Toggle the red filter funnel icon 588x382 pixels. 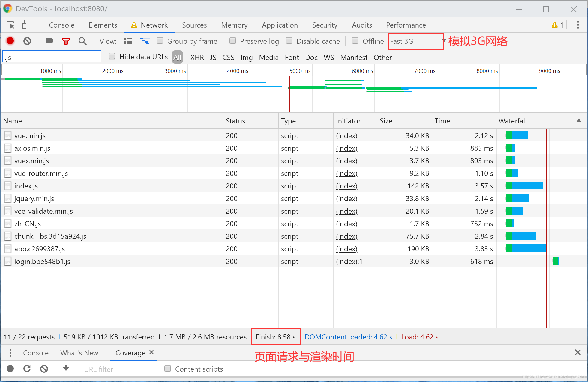pos(66,41)
